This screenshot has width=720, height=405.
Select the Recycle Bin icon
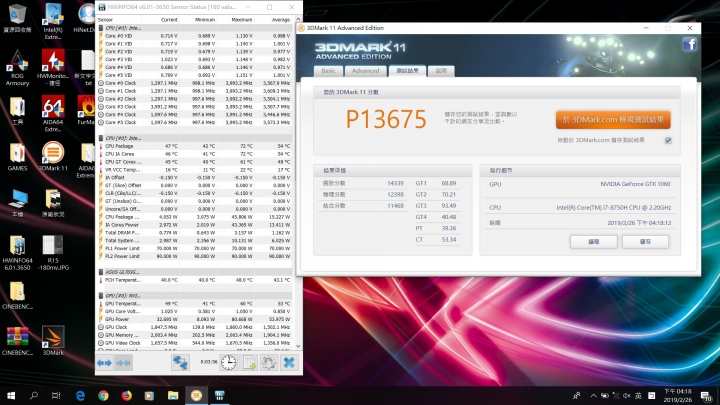click(17, 18)
